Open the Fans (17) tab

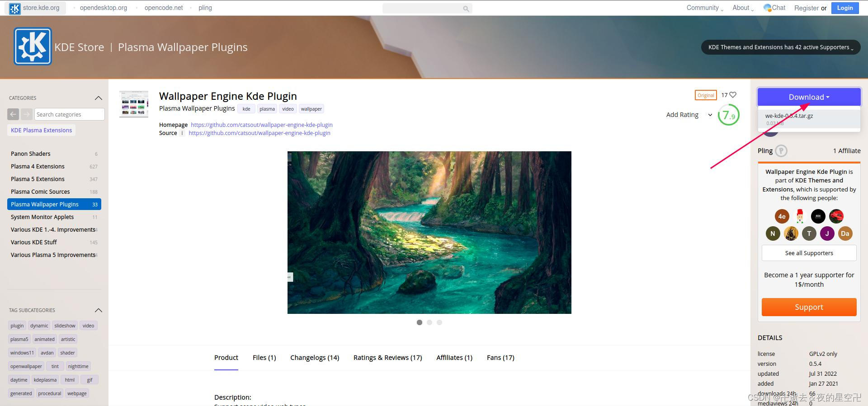click(x=500, y=358)
